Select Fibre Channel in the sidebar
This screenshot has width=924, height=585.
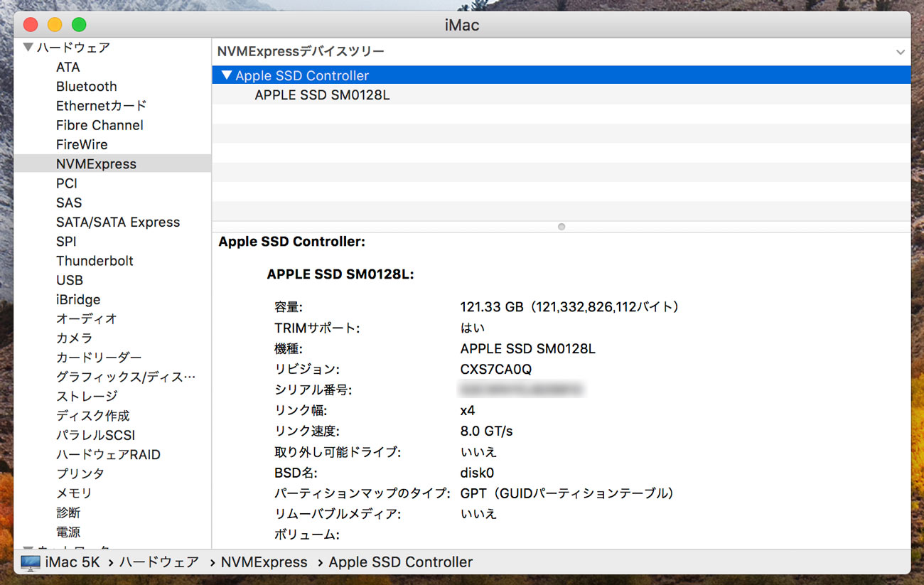click(100, 125)
